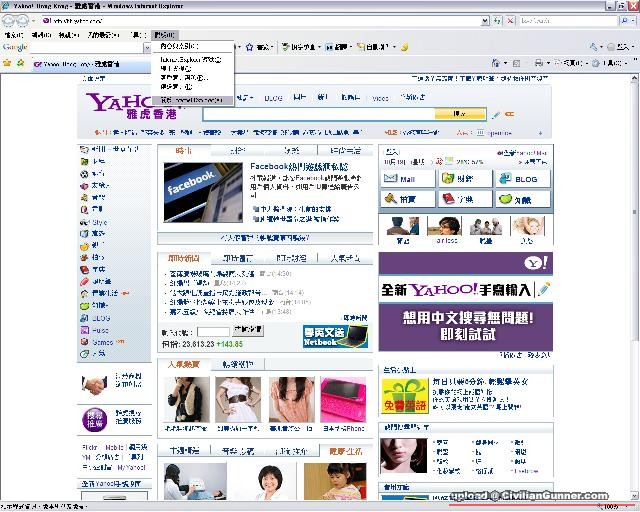Viewport: 640px width, 512px height.
Task: Click the stock code input field
Action: click(x=213, y=331)
